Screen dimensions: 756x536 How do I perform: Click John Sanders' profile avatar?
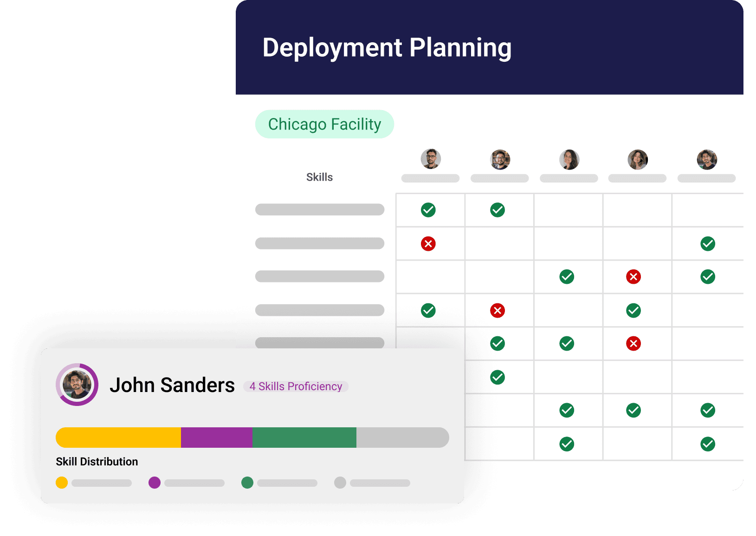pyautogui.click(x=77, y=385)
